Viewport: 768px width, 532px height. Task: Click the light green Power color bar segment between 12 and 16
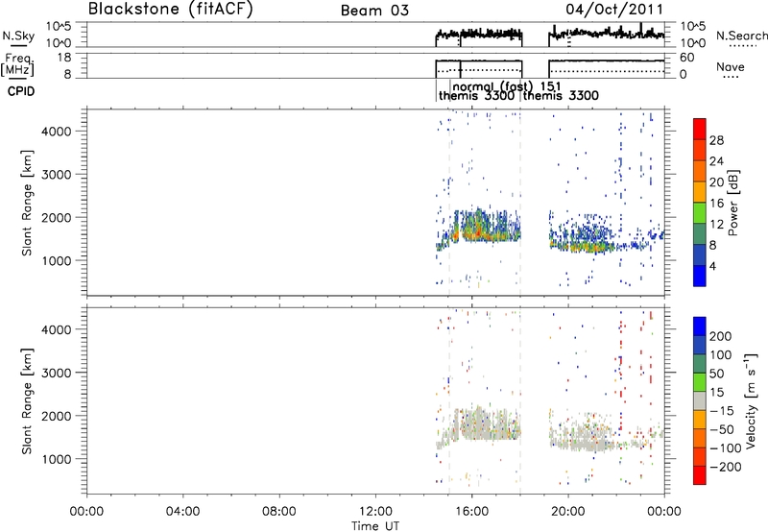[700, 212]
